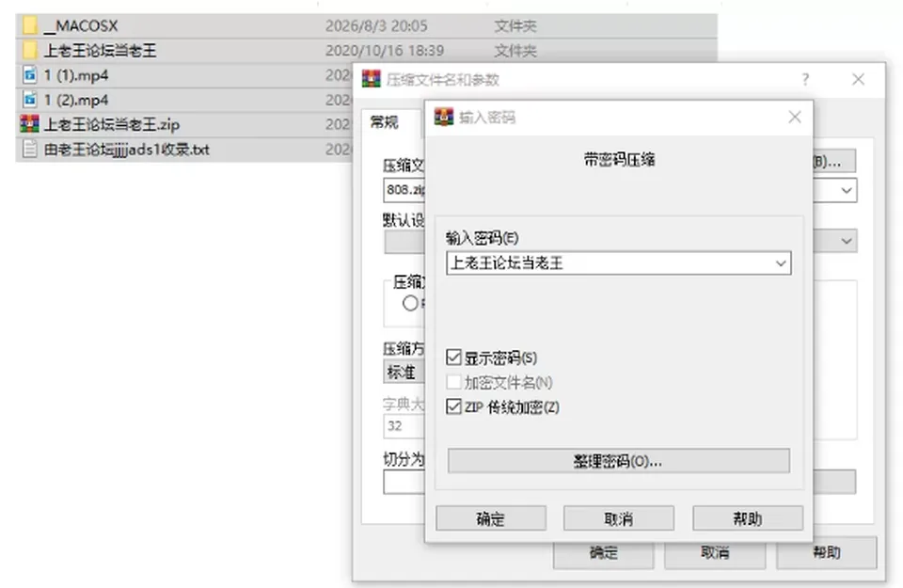Select the file name 1 (2).mp4
Image resolution: width=903 pixels, height=588 pixels.
(76, 101)
